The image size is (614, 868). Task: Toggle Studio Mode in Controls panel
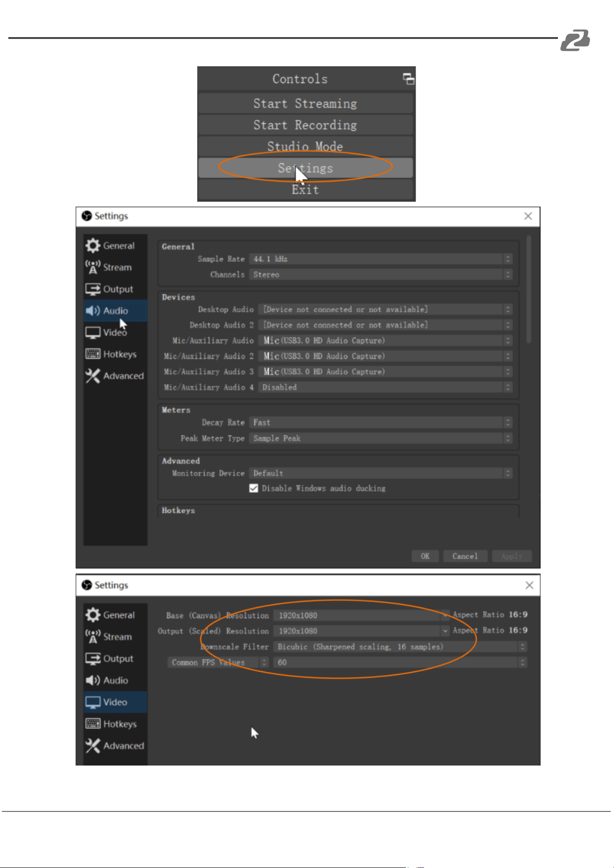pos(305,146)
